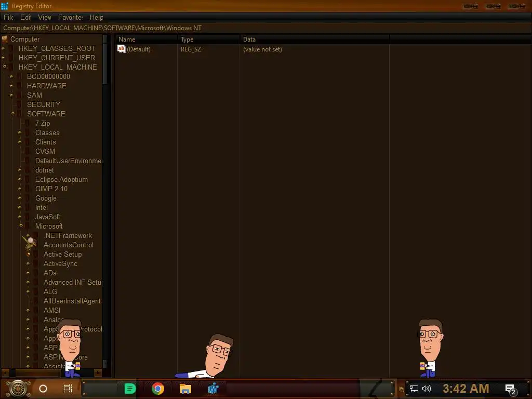Image resolution: width=532 pixels, height=399 pixels.
Task: Open the Edit menu
Action: 25,17
